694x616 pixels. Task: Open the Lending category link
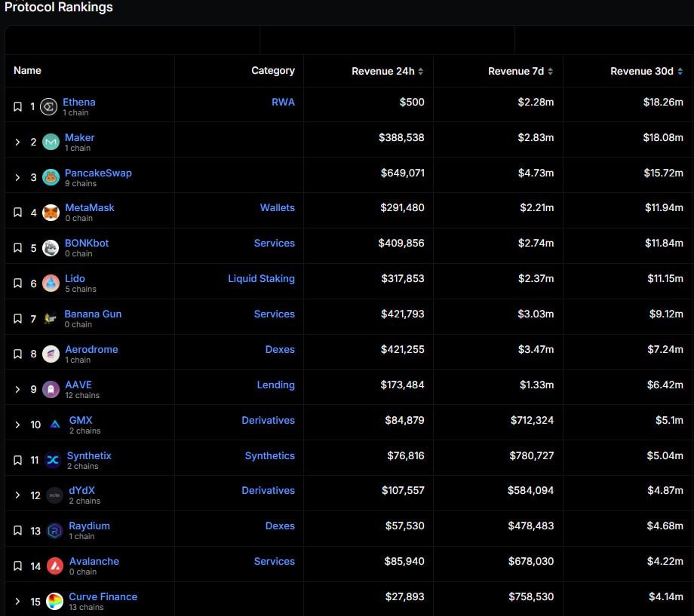click(x=276, y=385)
